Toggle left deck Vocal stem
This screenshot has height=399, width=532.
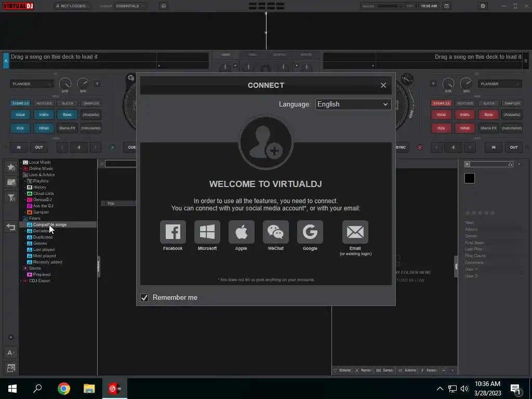pos(20,115)
